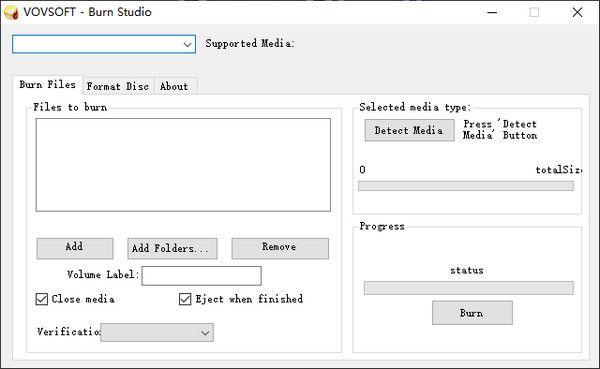This screenshot has height=369, width=600.
Task: Open the drive selection dropdown at top
Action: (x=104, y=44)
